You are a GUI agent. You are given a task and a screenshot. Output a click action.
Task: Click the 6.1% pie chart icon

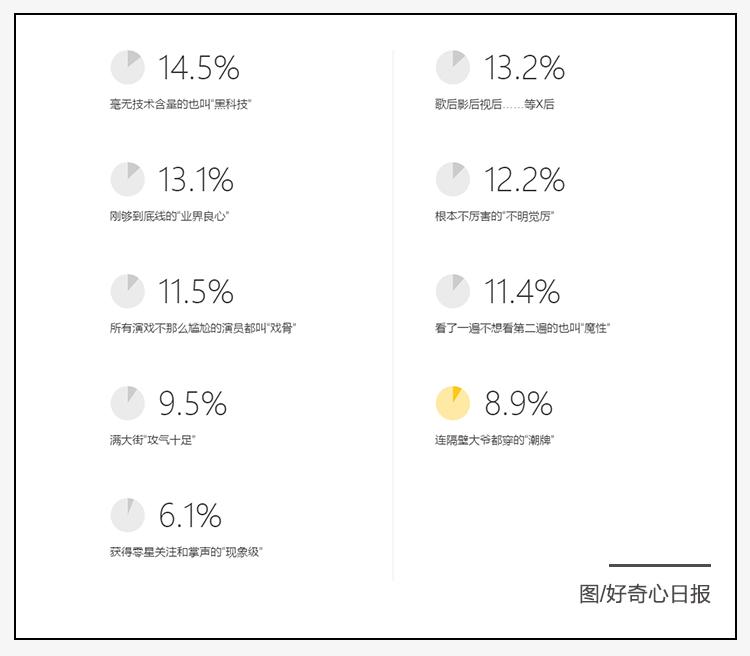[x=128, y=515]
